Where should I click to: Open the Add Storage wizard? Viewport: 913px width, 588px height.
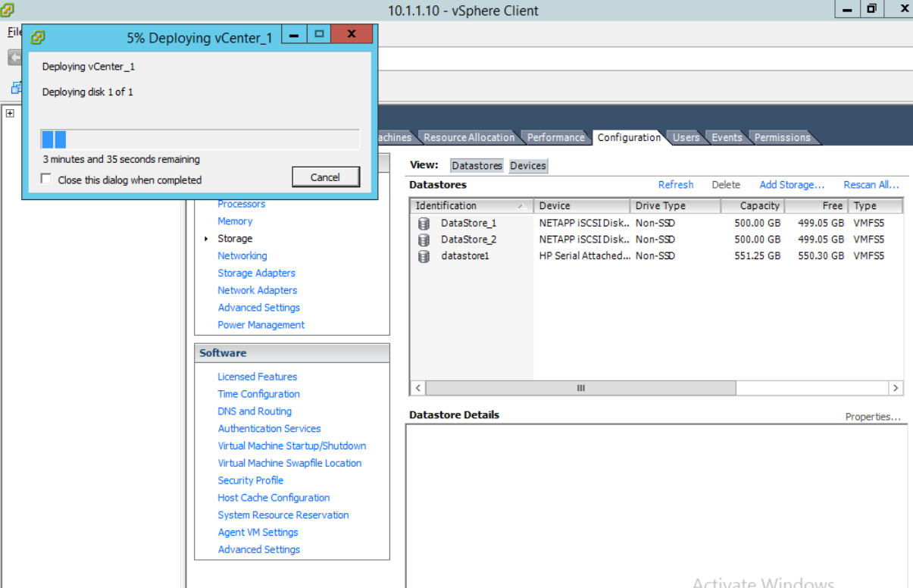pyautogui.click(x=791, y=184)
